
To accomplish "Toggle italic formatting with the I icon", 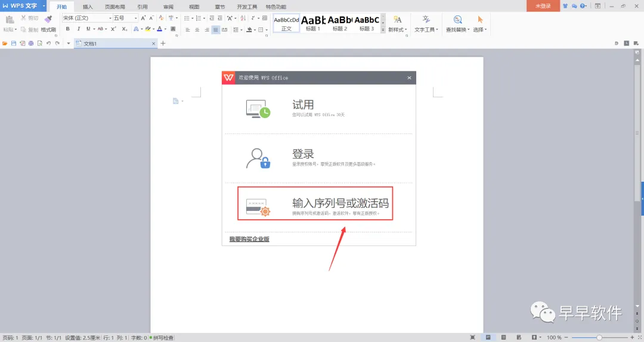I will pos(79,29).
